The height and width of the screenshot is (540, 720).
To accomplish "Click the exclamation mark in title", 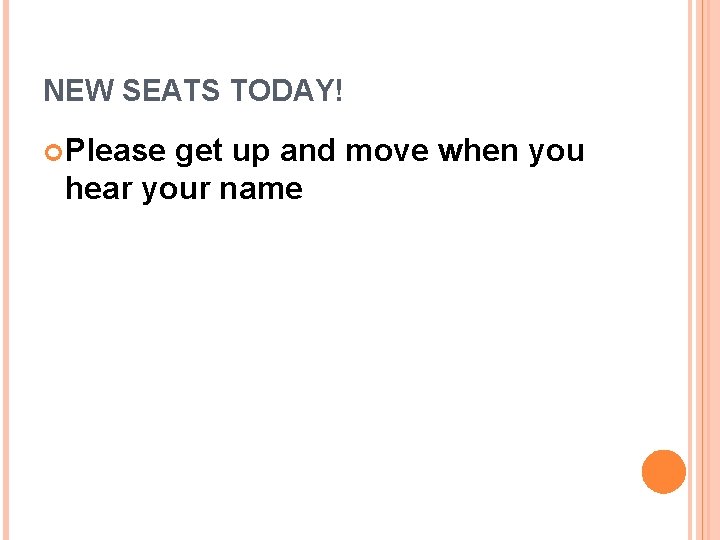I will (339, 90).
